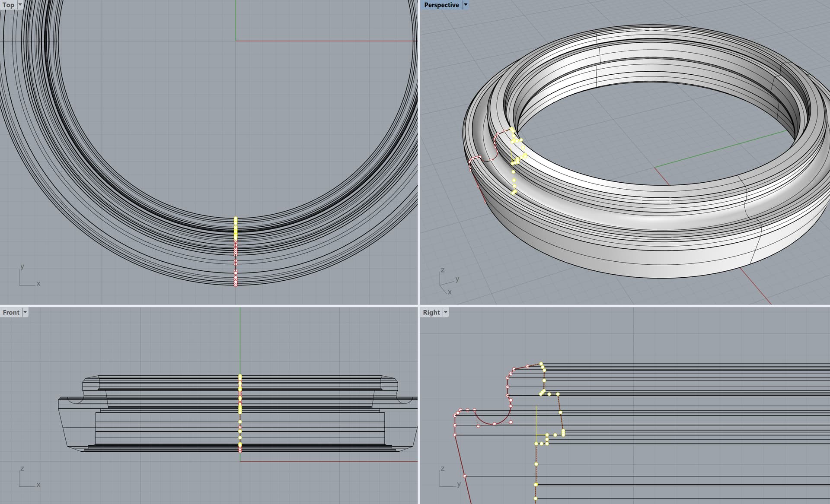Click the world axes icon in Top viewport
Image resolution: width=830 pixels, height=504 pixels.
tap(27, 277)
